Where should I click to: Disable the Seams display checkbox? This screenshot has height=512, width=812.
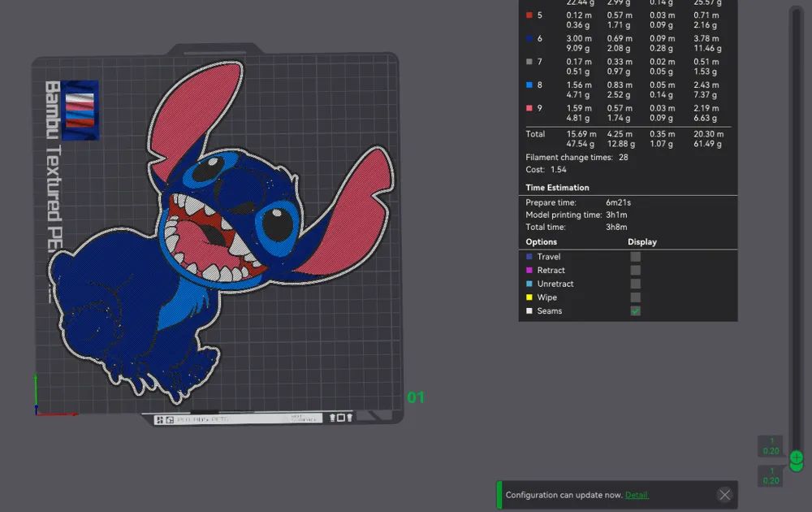coord(635,310)
